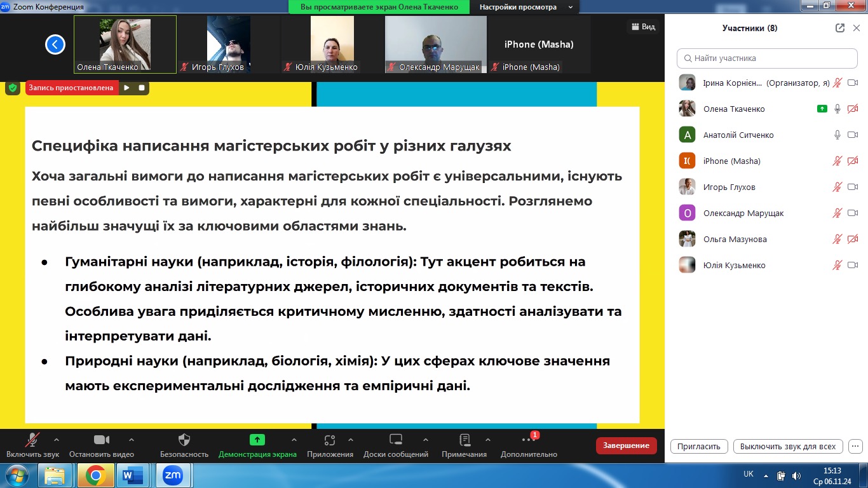Open the Notes (Примечания) icon
The image size is (868, 488).
[x=464, y=440]
